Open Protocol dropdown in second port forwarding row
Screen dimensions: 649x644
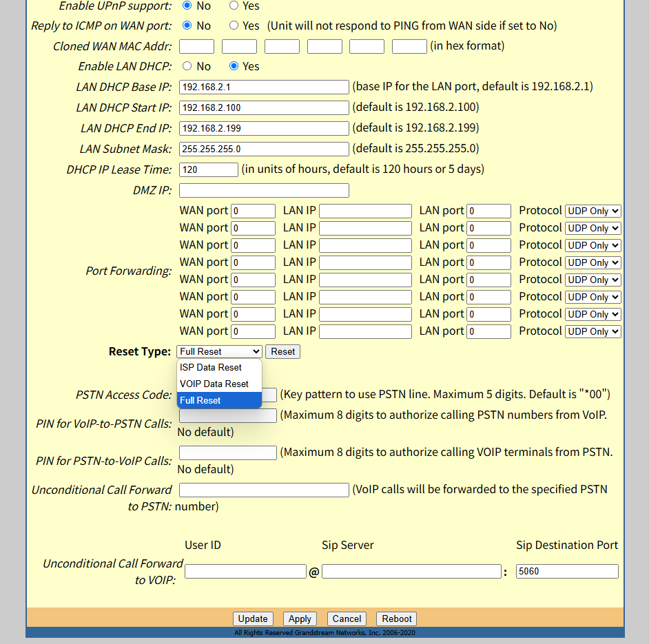pos(593,228)
